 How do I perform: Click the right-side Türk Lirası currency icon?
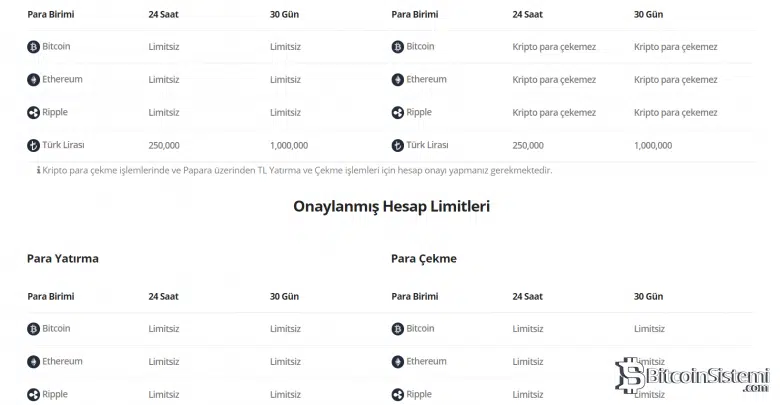pos(397,145)
